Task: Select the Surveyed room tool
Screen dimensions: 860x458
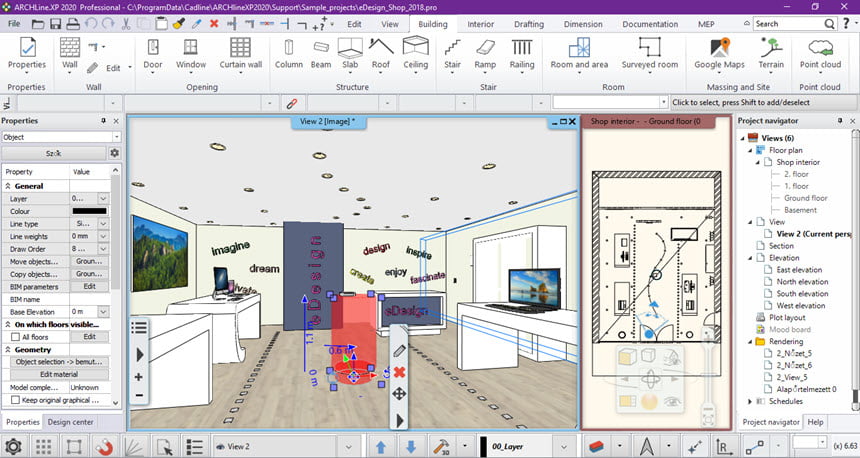Action: (x=650, y=54)
